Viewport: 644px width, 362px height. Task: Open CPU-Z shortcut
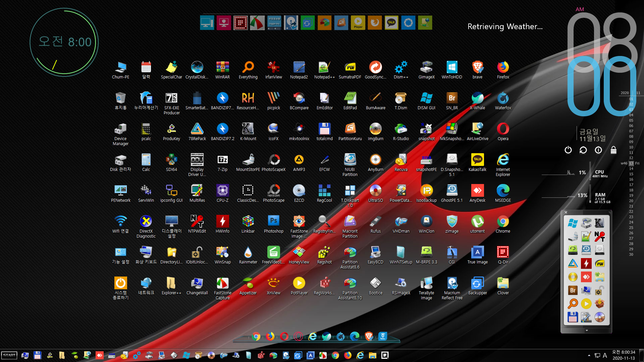coord(222,194)
